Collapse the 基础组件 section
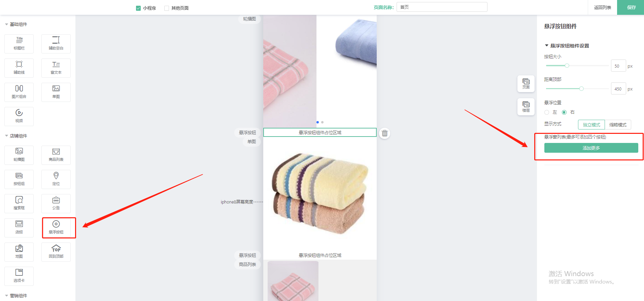Screen dimensions: 644x301 [6, 25]
